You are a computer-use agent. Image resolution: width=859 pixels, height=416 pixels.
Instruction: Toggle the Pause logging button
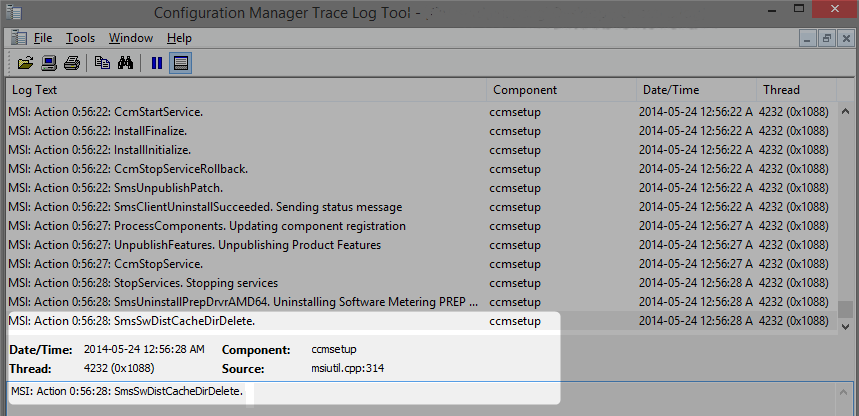pos(157,63)
